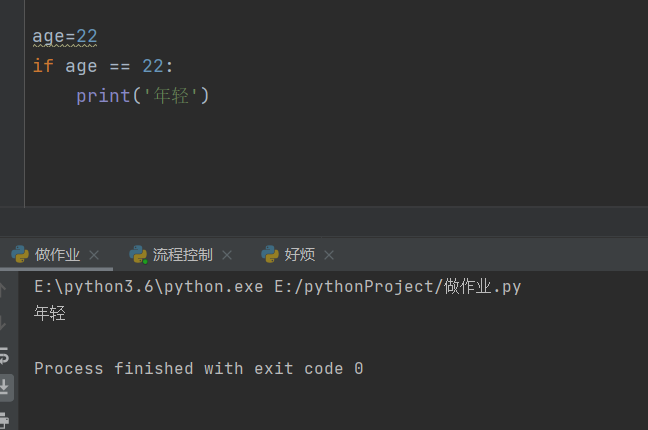The height and width of the screenshot is (430, 648).
Task: Toggle scroll-to-end in the run console
Action: pyautogui.click(x=5, y=387)
